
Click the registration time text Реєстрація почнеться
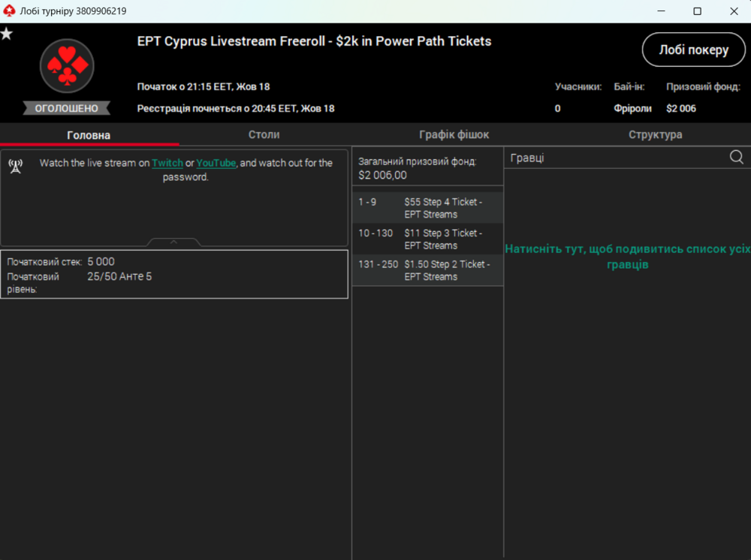pyautogui.click(x=236, y=108)
